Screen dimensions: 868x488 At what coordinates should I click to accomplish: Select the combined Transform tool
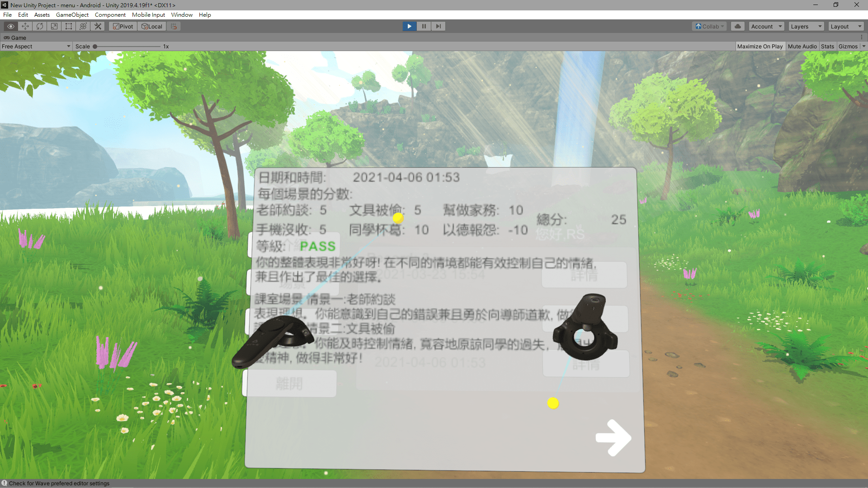tap(83, 26)
